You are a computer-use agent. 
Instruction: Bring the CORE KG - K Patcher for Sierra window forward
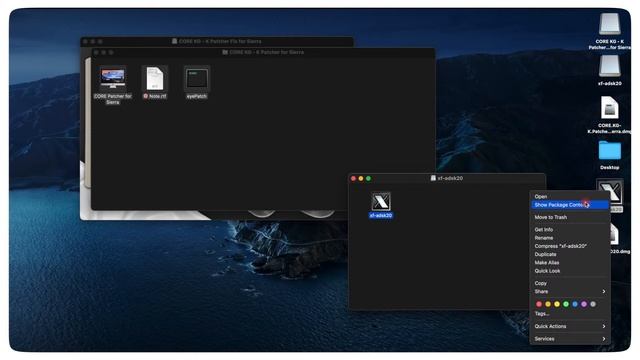pos(263,52)
